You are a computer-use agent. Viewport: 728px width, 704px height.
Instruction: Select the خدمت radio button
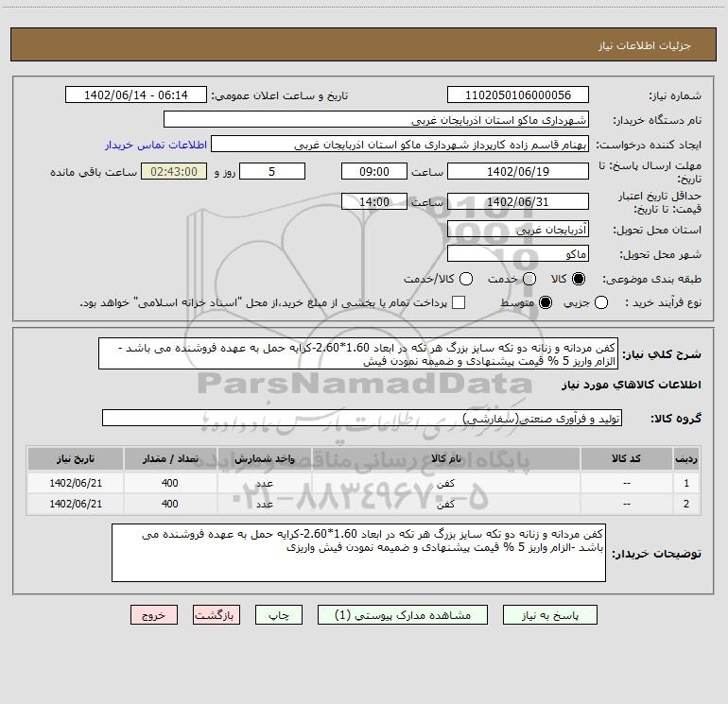pos(529,279)
